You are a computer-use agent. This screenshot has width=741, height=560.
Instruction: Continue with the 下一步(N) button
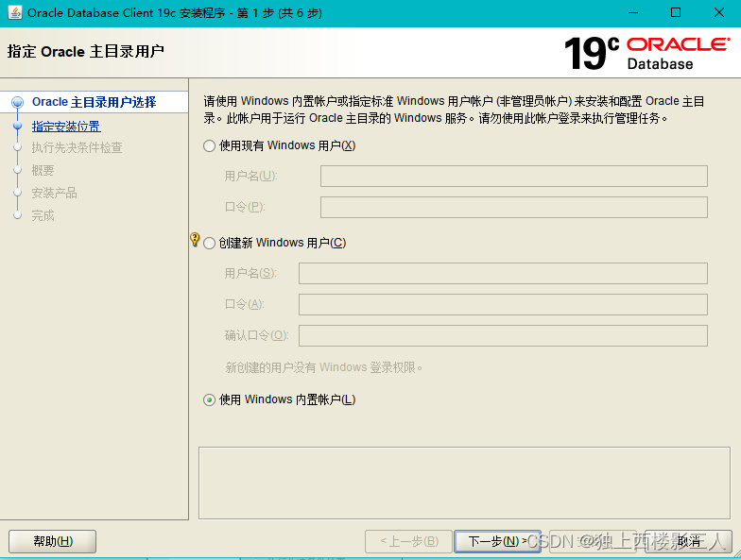pyautogui.click(x=497, y=541)
